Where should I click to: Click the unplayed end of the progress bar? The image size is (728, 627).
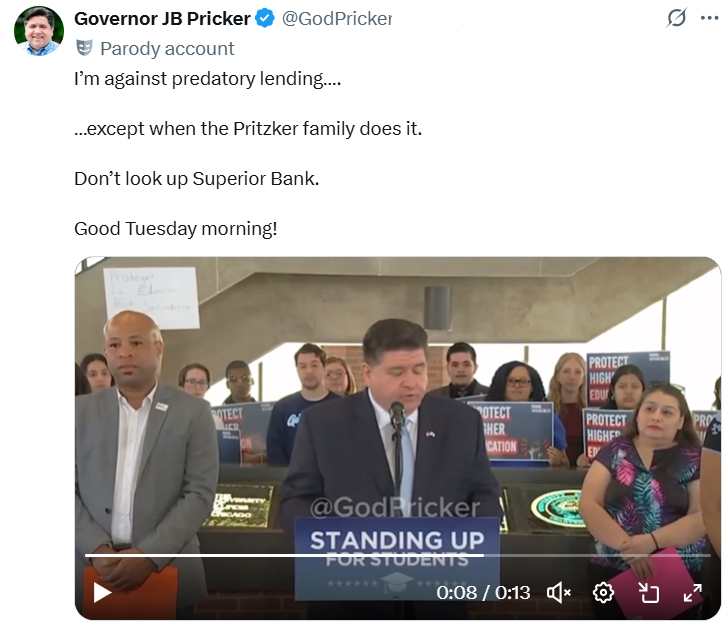click(597, 555)
